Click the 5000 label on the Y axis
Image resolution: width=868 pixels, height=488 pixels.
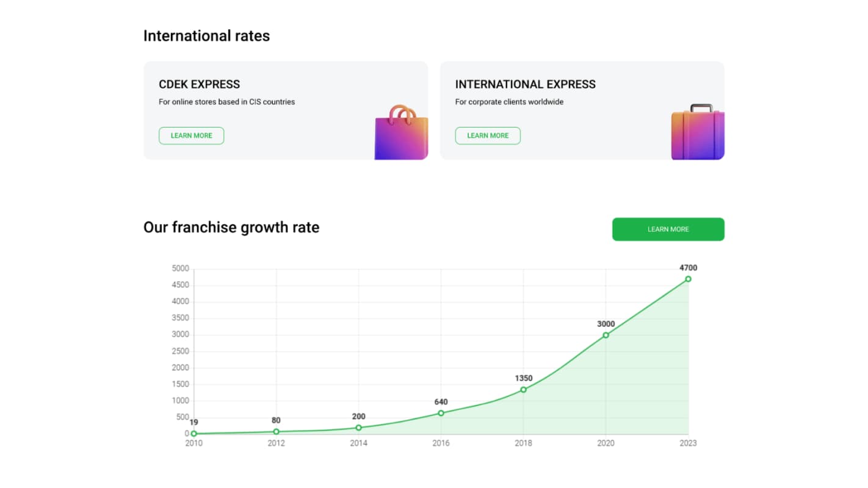[181, 268]
